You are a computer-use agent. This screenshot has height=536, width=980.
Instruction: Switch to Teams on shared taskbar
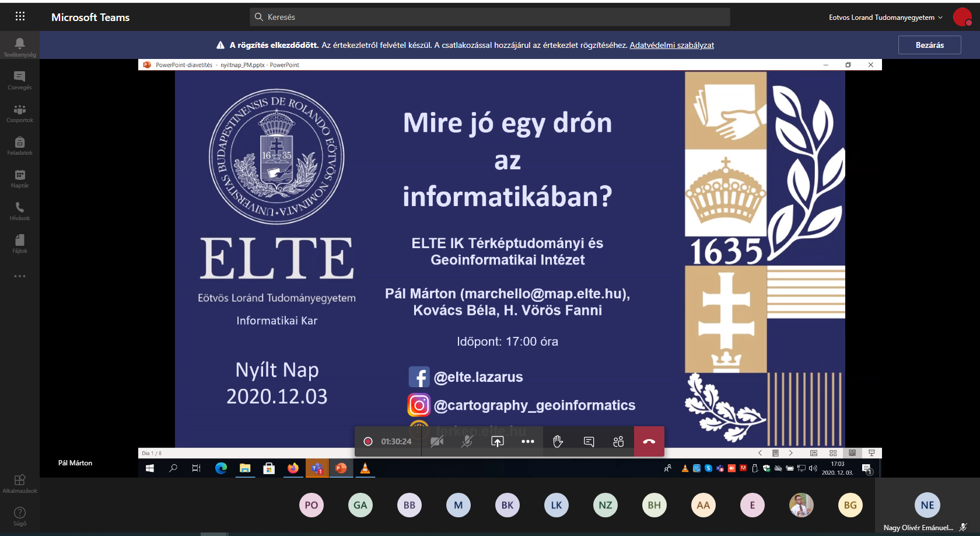click(x=317, y=468)
